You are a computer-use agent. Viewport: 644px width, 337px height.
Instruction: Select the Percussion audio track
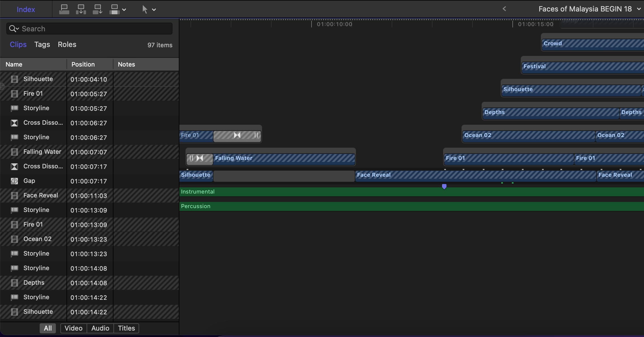click(x=412, y=206)
